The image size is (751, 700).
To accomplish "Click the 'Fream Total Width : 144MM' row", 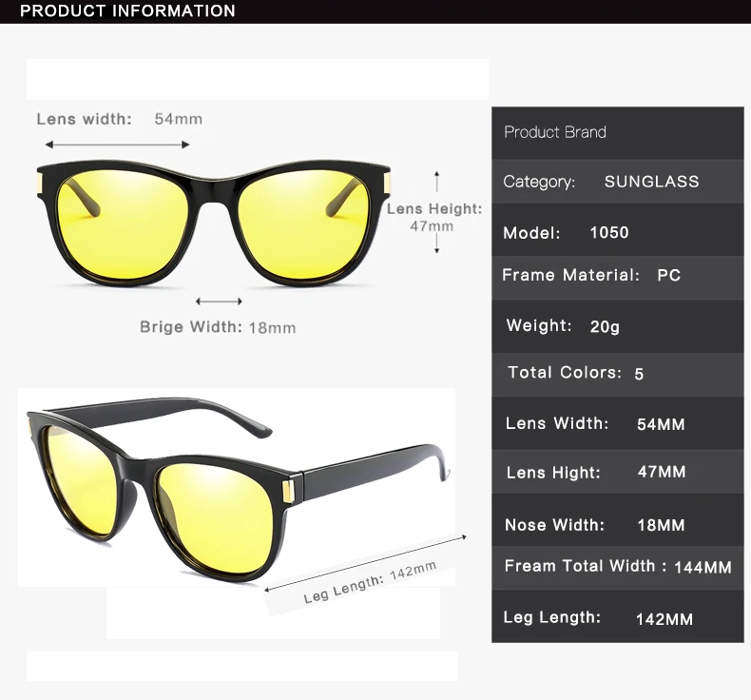I will point(617,568).
